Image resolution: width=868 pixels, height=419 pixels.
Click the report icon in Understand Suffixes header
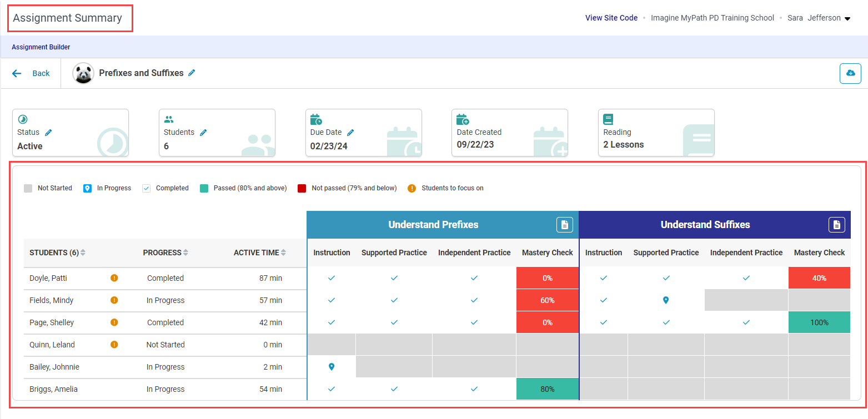click(x=837, y=224)
